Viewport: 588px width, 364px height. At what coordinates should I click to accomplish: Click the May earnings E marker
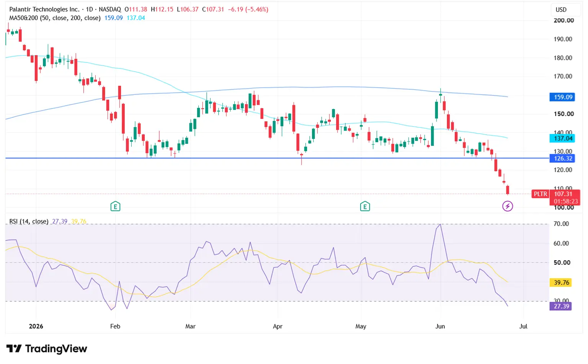(365, 207)
